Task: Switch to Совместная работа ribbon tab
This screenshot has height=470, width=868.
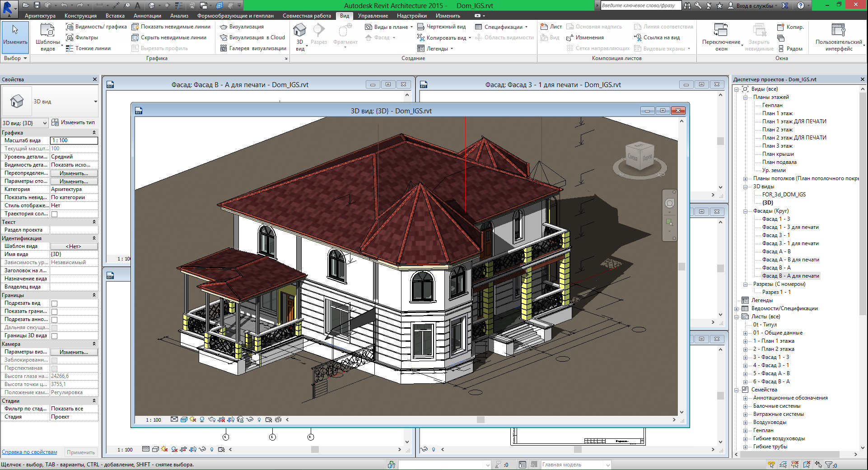Action: [x=307, y=16]
